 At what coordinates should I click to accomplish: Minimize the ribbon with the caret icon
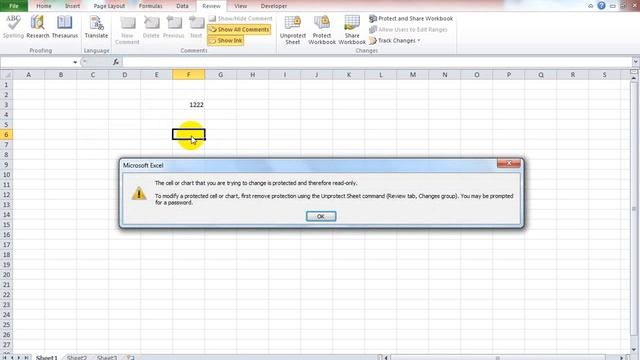point(591,6)
